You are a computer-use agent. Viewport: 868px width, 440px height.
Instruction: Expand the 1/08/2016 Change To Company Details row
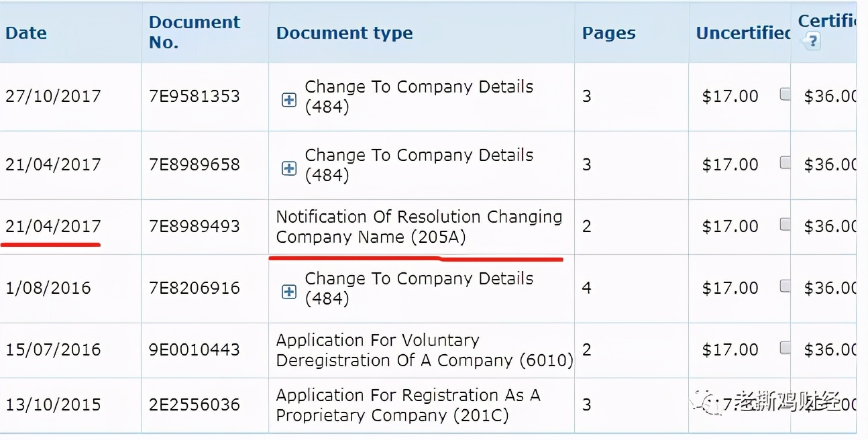coord(289,292)
